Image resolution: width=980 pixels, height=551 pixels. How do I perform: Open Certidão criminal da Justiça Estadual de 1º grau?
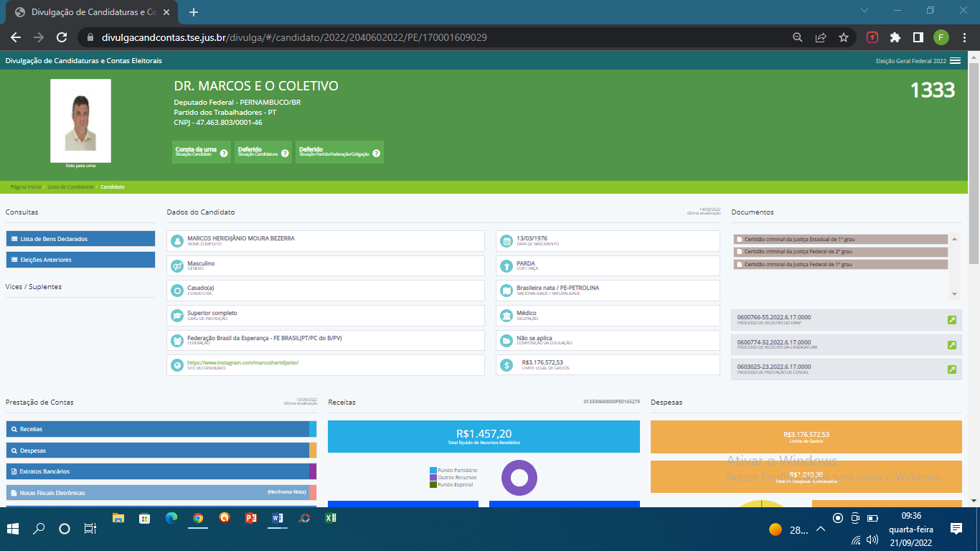[800, 239]
